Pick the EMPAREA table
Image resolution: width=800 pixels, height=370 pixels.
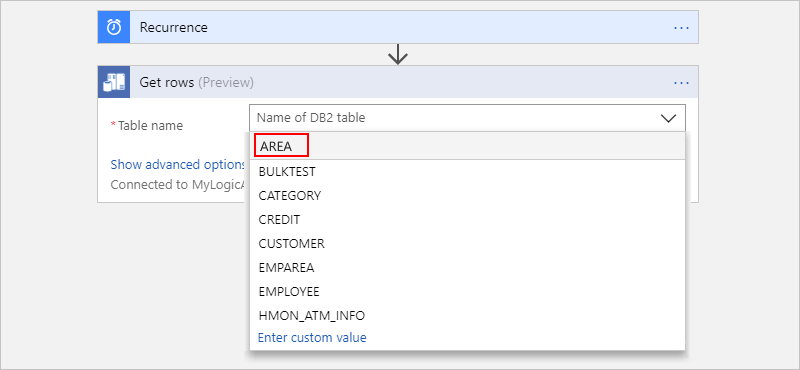[467, 267]
